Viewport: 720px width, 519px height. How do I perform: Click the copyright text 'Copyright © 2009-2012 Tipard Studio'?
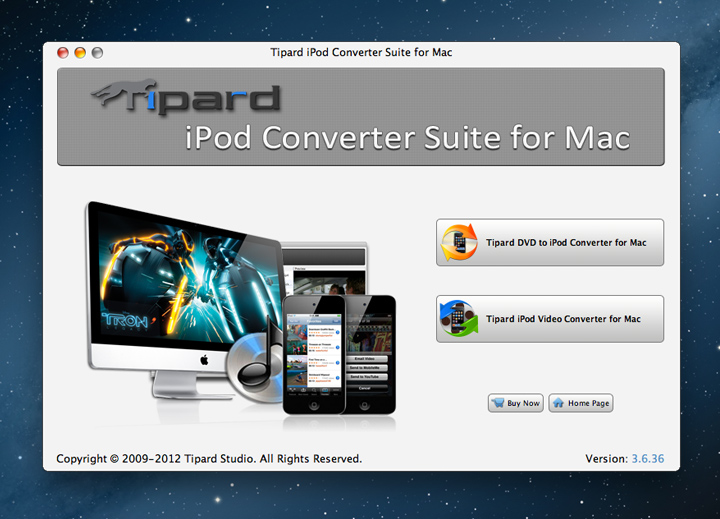click(x=155, y=458)
